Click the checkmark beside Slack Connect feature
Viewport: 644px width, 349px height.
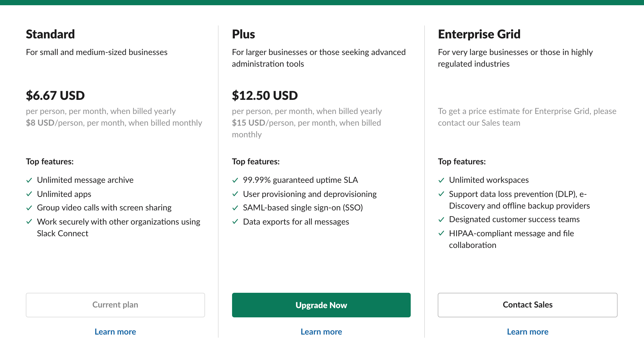tap(29, 222)
